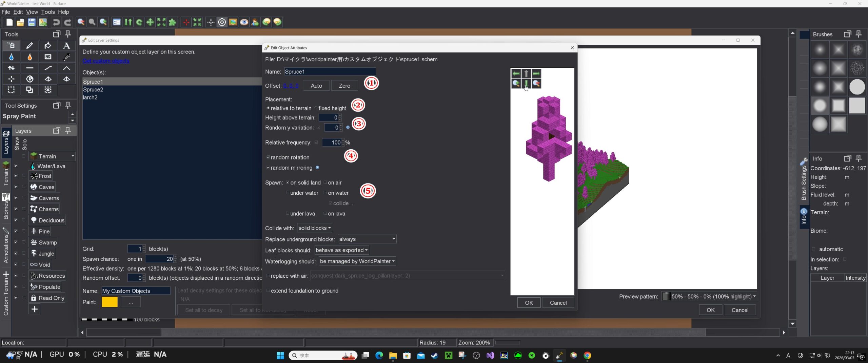This screenshot has height=363, width=868.
Task: Click the Save world toolbar icon
Action: 32,22
